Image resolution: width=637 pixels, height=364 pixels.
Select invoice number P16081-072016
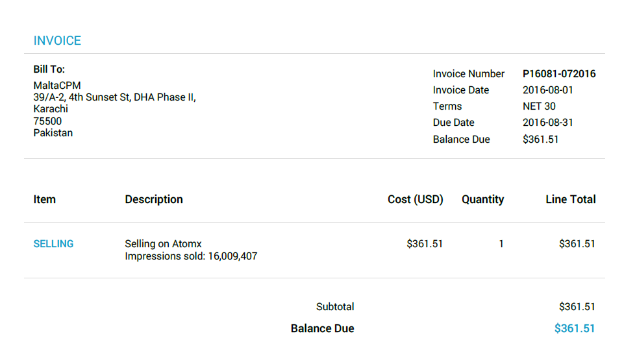pyautogui.click(x=559, y=74)
